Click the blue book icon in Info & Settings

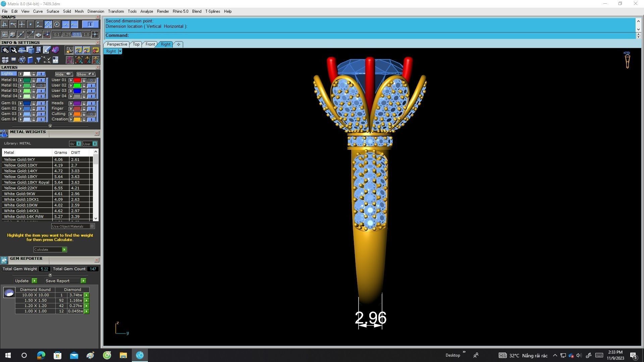[30, 60]
